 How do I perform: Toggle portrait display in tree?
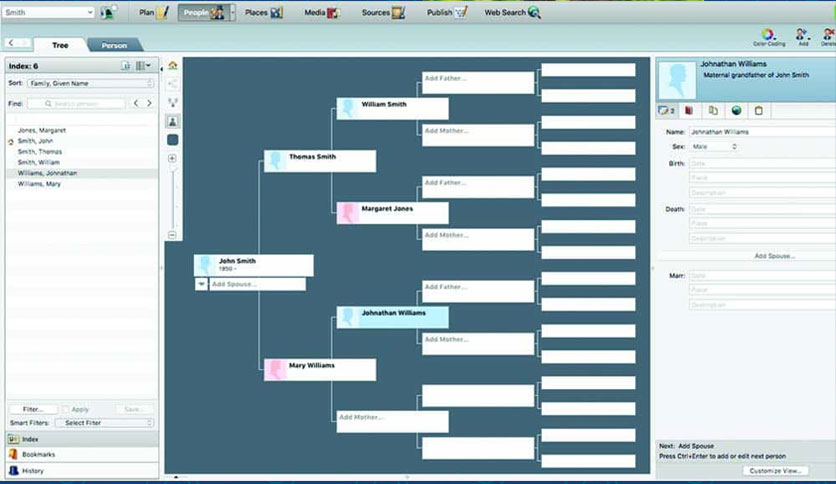[x=173, y=122]
